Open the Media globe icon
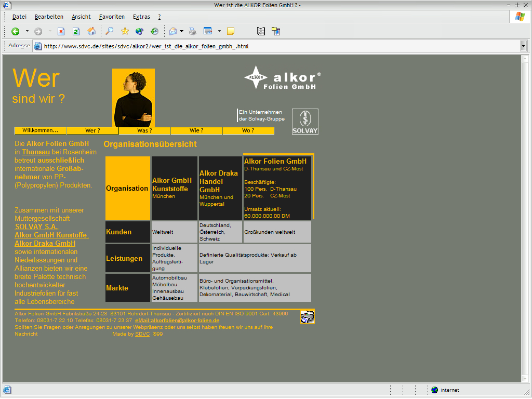 pos(139,31)
